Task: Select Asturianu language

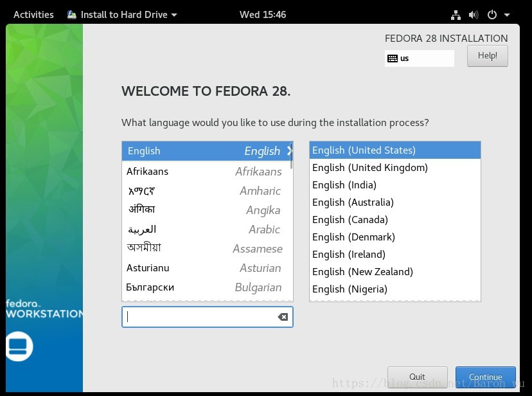Action: 206,268
